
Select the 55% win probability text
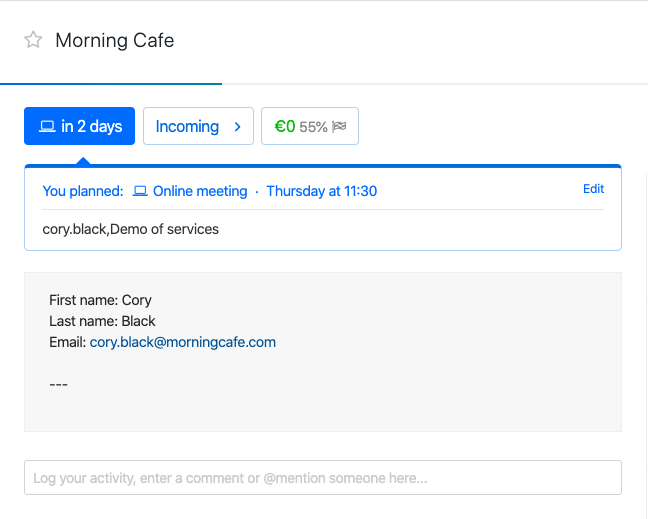click(313, 127)
